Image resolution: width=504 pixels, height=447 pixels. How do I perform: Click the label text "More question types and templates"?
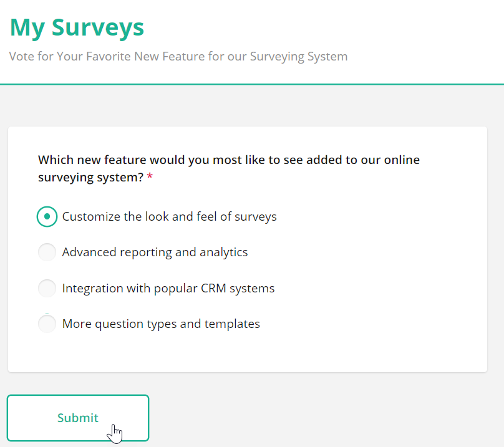point(160,324)
